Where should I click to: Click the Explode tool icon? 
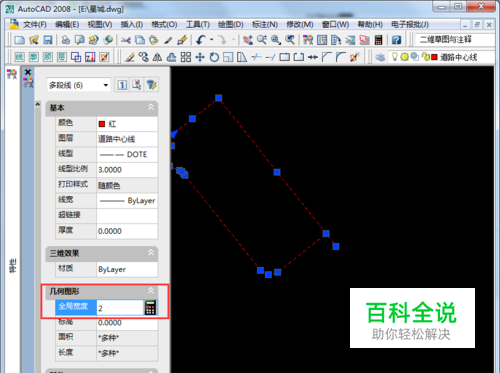coord(354,57)
